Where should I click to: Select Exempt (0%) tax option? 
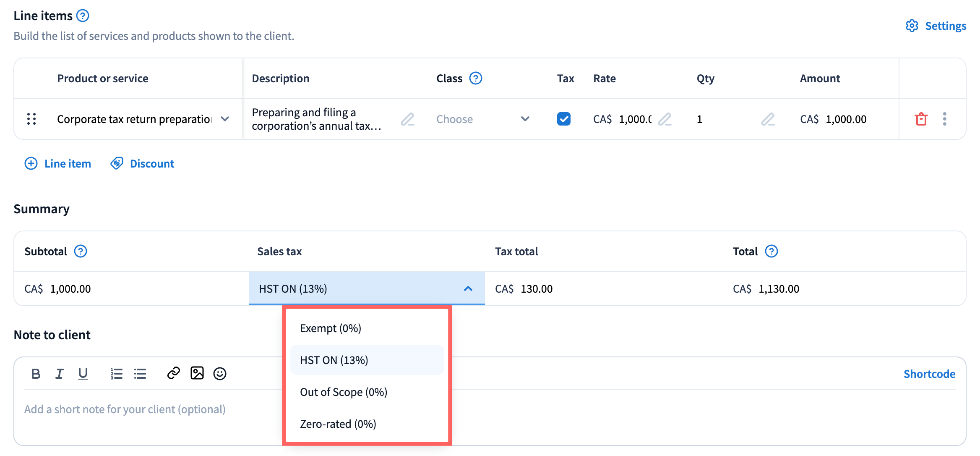tap(331, 328)
